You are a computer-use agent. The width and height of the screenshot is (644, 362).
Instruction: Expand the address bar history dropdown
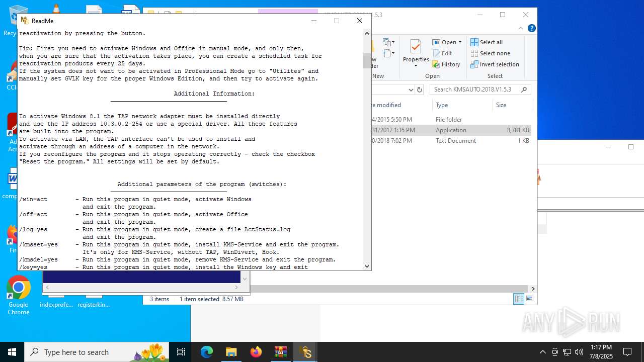[411, 89]
